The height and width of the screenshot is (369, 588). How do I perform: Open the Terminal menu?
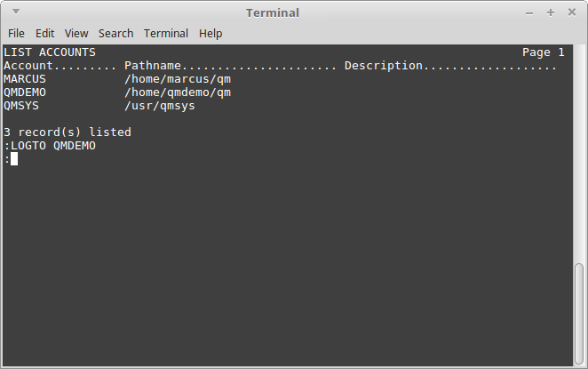click(166, 34)
